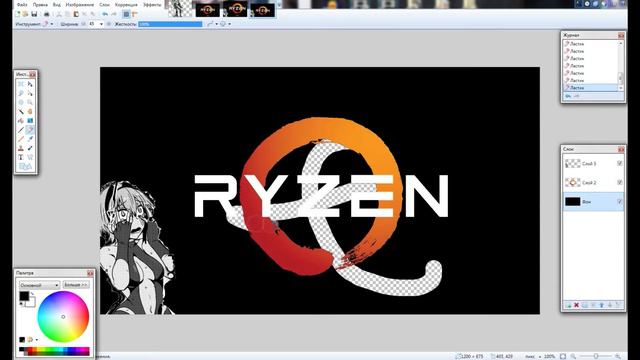Toggle rulers toolbar button

(x=135, y=14)
